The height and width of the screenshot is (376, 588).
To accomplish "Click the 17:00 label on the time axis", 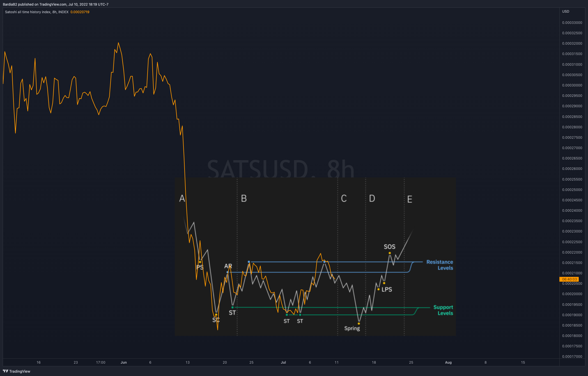I will pos(101,363).
